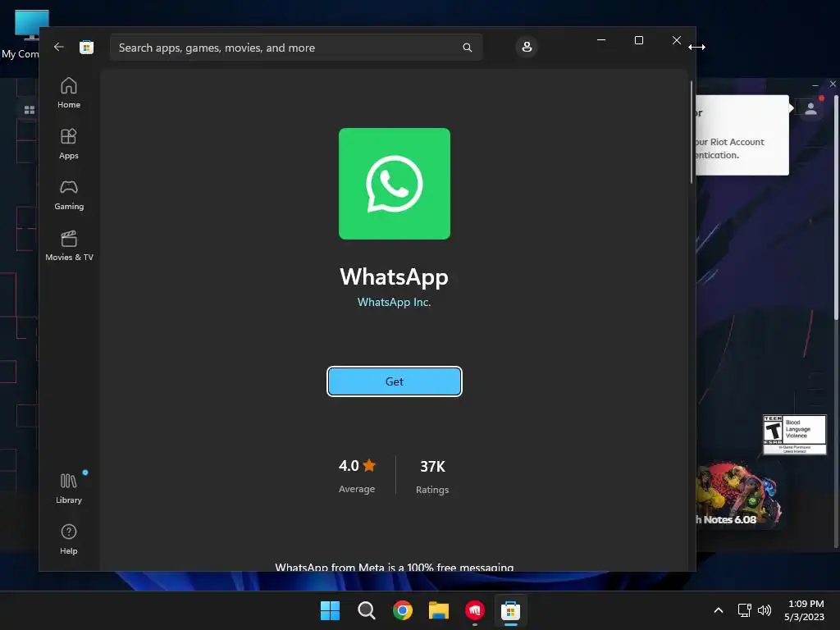Click the 4.0 average star rating
Screen dimensions: 840x630
click(x=357, y=466)
